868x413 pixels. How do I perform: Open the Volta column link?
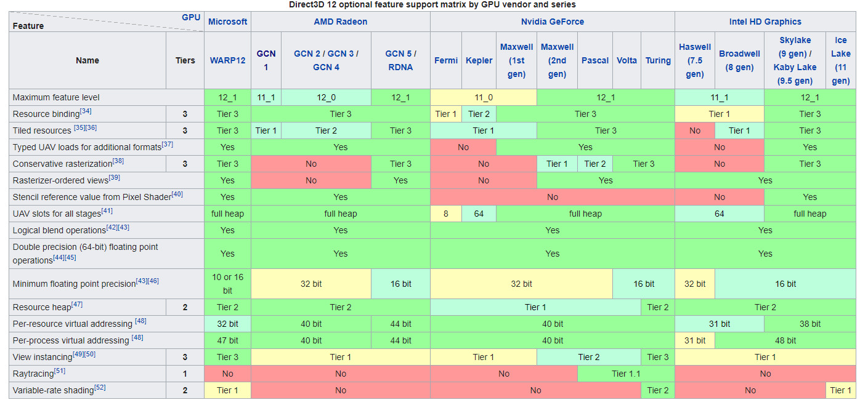tap(627, 60)
